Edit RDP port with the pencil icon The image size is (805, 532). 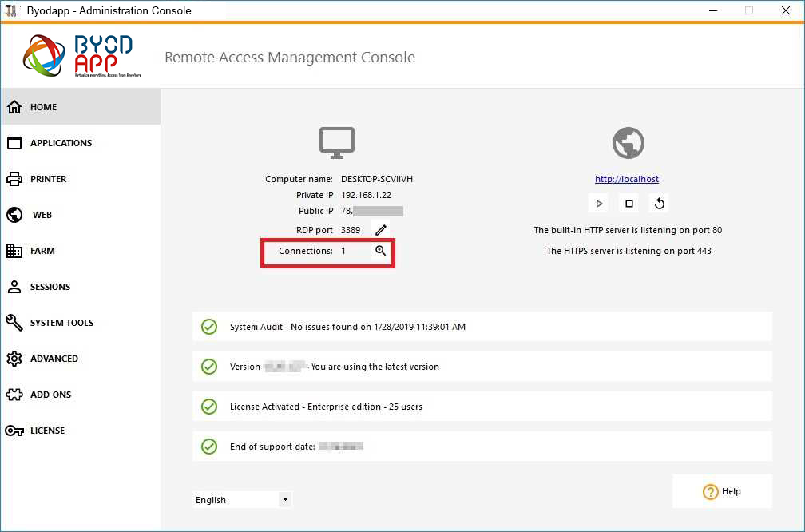(381, 229)
